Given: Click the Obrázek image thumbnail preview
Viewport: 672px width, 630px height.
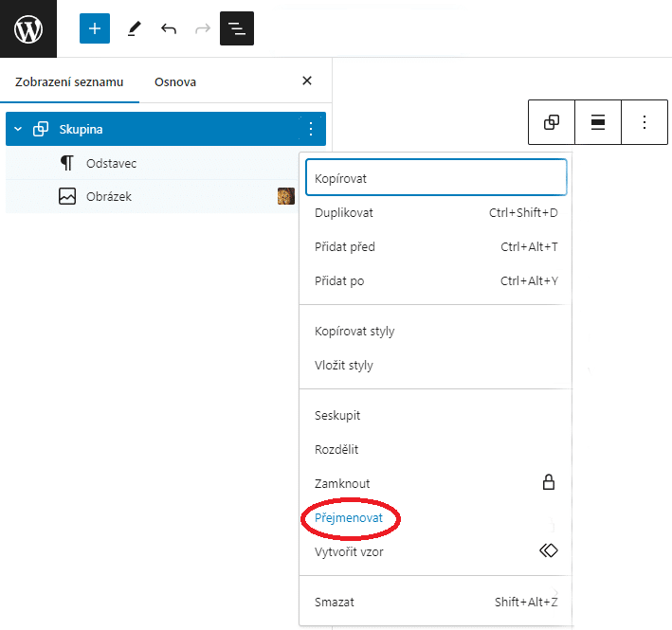Looking at the screenshot, I should [x=286, y=196].
